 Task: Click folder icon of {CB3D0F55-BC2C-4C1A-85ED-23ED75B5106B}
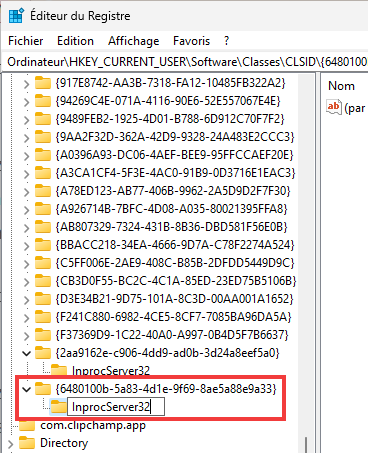tap(43, 281)
